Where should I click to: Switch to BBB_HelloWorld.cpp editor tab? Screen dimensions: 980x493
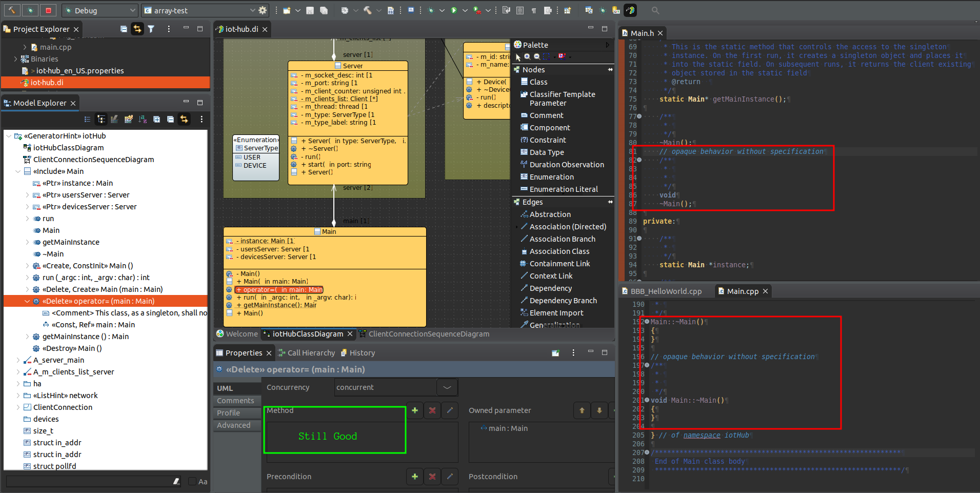(666, 291)
